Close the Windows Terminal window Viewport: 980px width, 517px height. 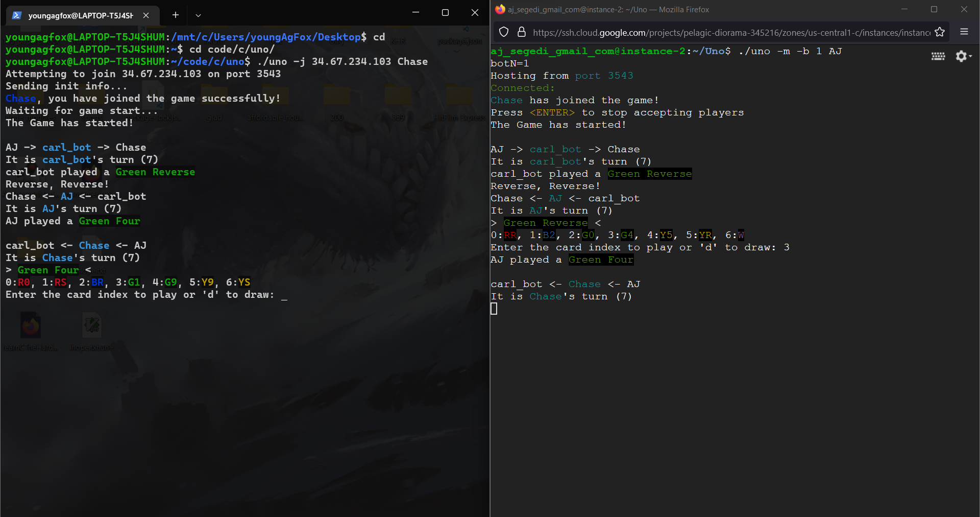tap(475, 12)
